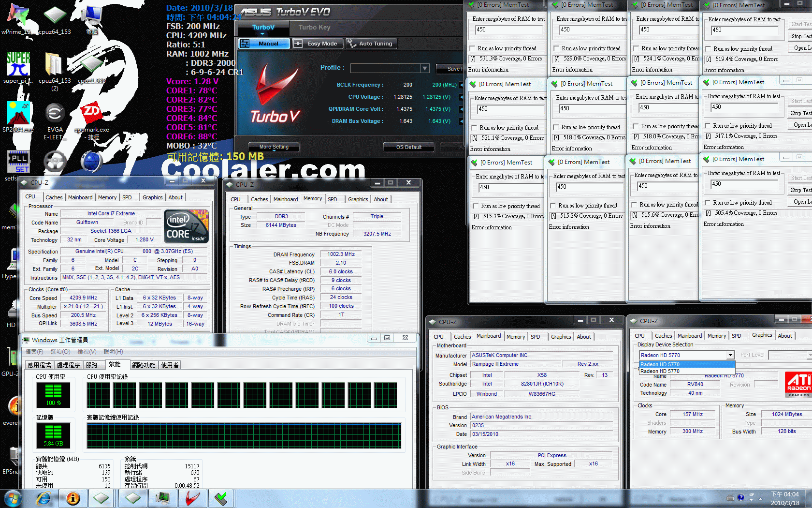
Task: Click the orange info icon on the taskbar
Action: (x=73, y=498)
